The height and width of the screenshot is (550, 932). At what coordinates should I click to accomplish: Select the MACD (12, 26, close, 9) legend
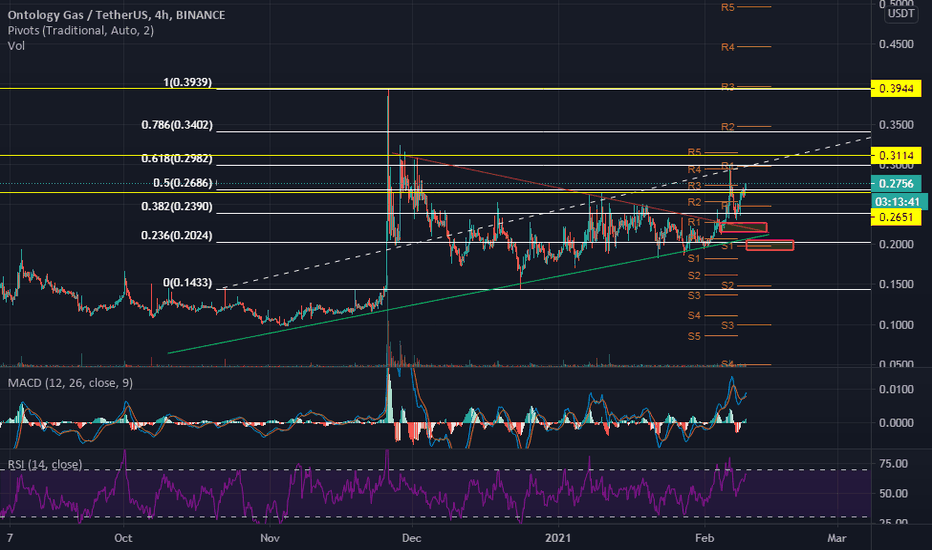coord(70,383)
